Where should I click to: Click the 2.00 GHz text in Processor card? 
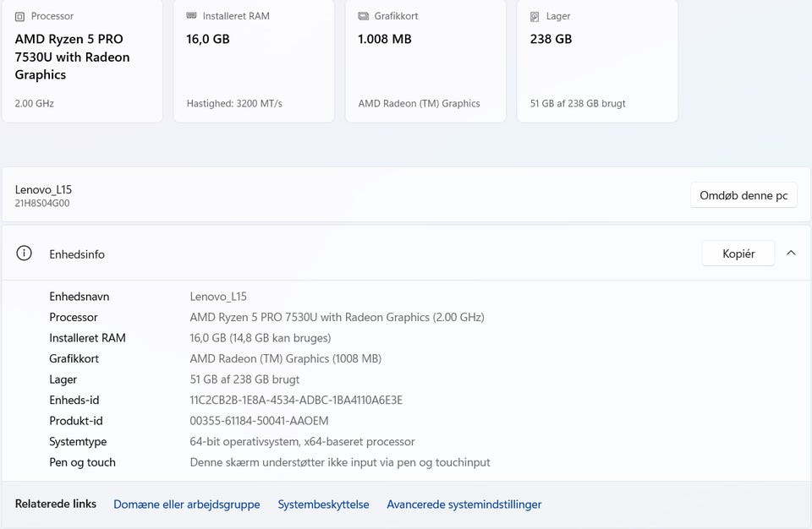pyautogui.click(x=34, y=103)
